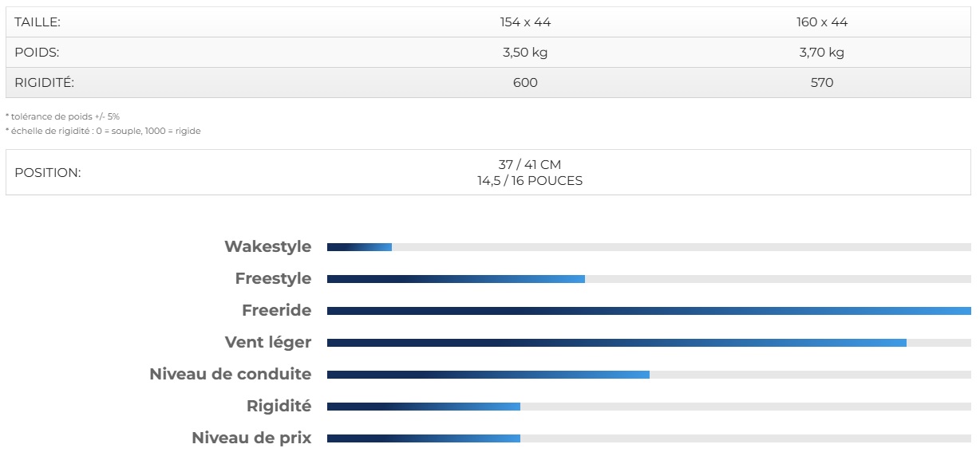Click the Vent léger rating bar
This screenshot has height=456, width=980.
coord(648,343)
